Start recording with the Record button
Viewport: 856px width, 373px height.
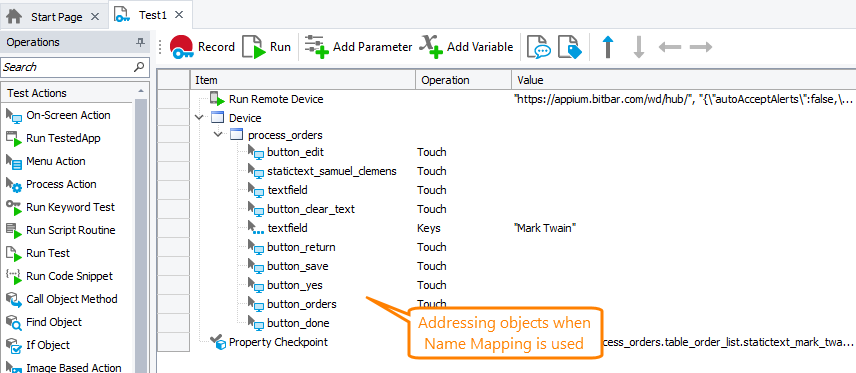coord(202,47)
